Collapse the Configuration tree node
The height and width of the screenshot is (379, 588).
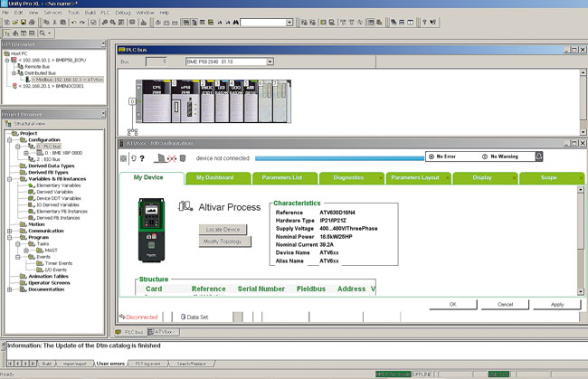tap(10, 140)
